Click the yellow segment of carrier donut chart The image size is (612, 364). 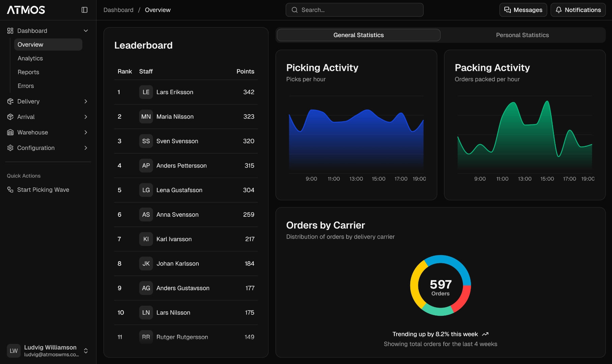point(415,285)
